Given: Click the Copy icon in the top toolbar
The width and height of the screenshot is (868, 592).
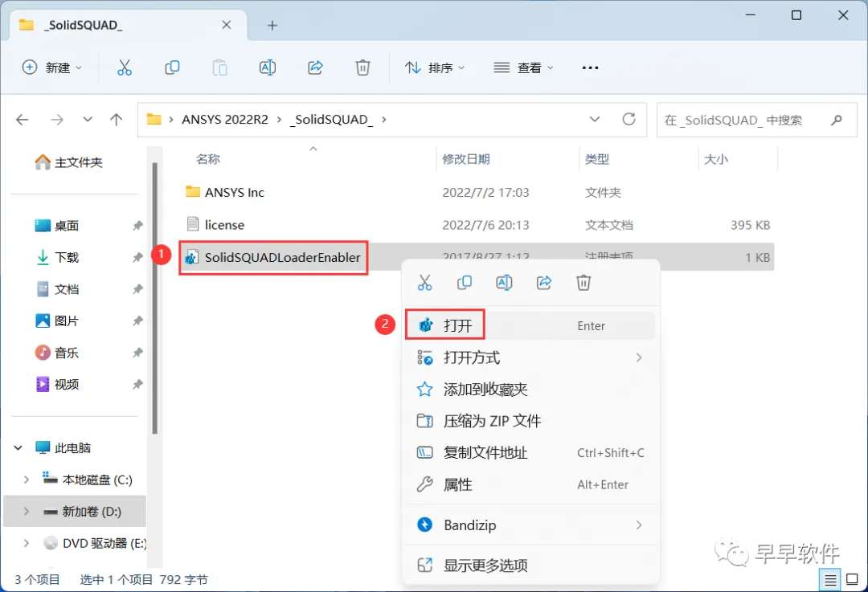Looking at the screenshot, I should [172, 67].
